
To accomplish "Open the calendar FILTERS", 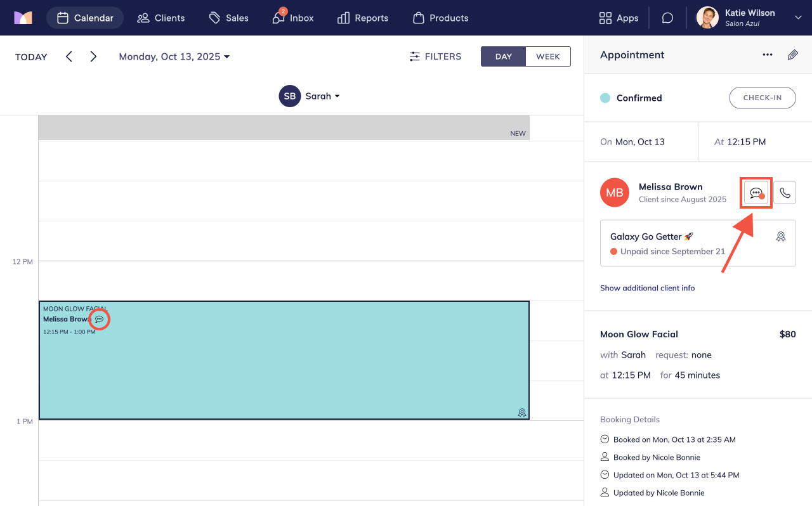I will pos(435,56).
